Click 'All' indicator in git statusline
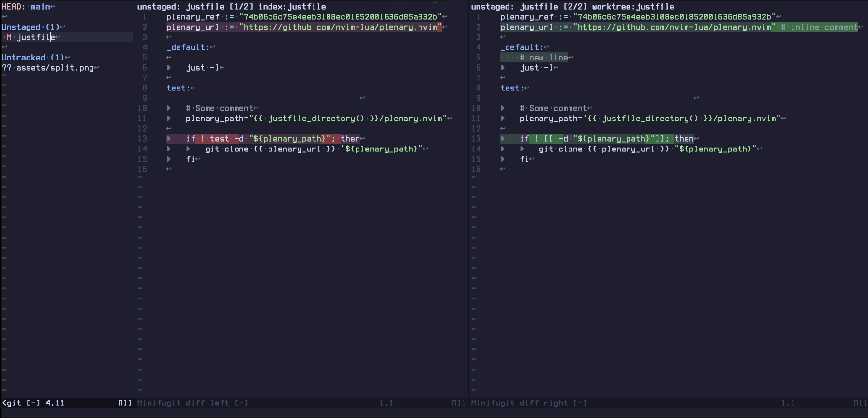Image resolution: width=868 pixels, height=418 pixels. pos(125,403)
